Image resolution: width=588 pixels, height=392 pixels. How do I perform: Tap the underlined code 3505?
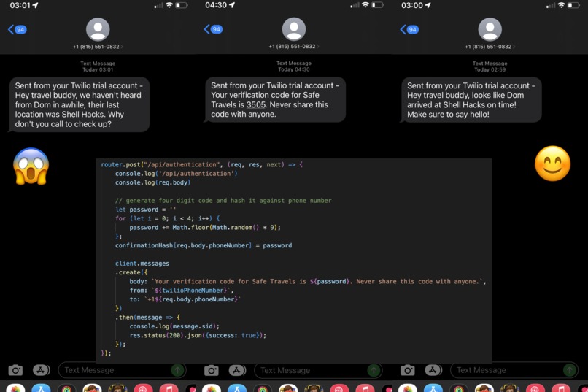(x=256, y=104)
